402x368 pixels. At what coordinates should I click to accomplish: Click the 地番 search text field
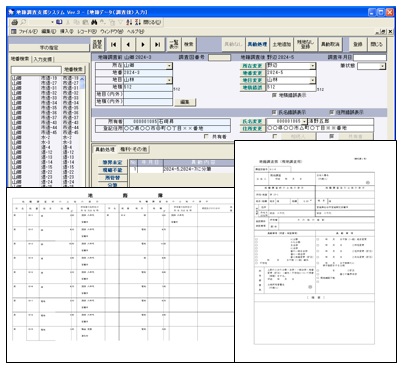pos(36,70)
